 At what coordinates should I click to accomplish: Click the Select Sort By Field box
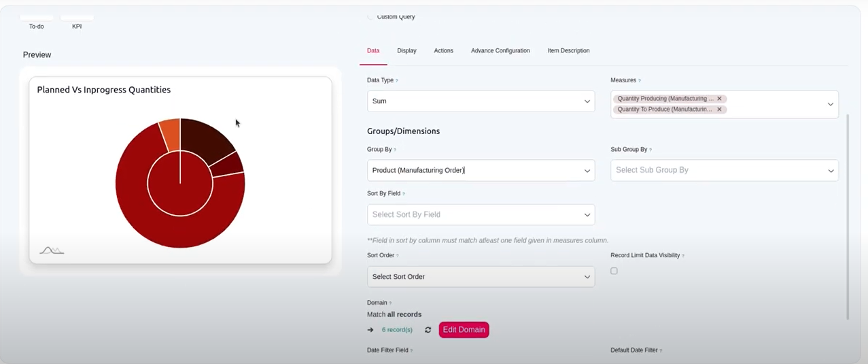(481, 215)
